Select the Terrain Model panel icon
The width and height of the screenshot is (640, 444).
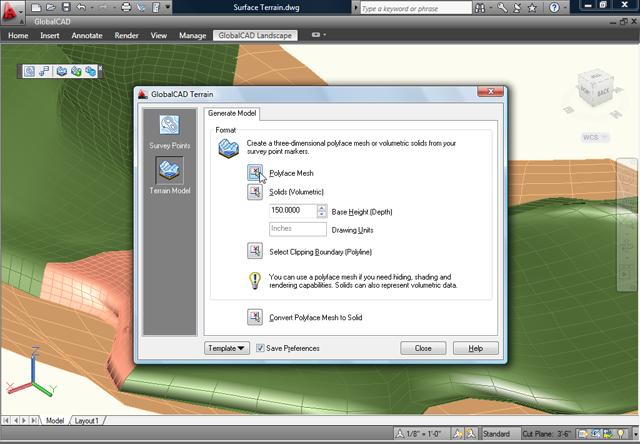point(169,171)
